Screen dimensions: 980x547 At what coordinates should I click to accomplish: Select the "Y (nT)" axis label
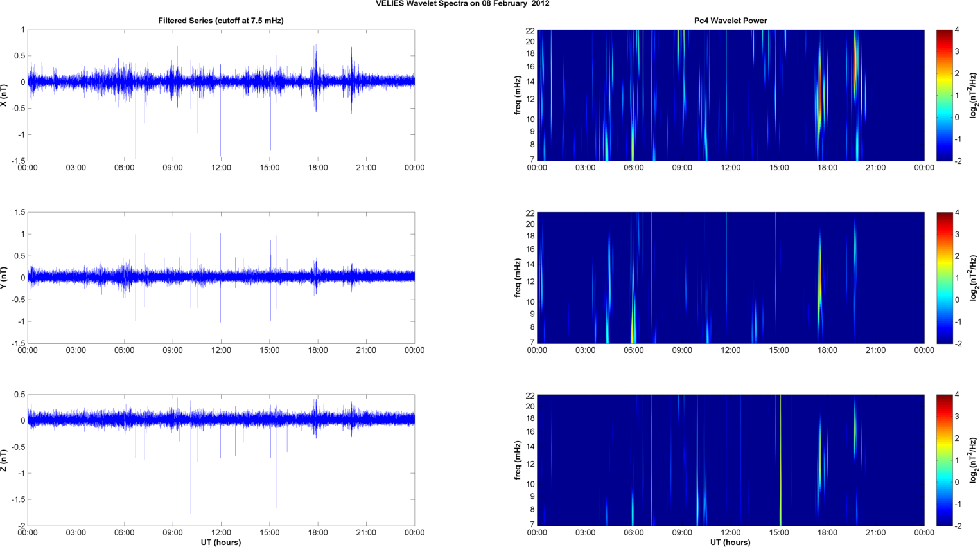(x=4, y=277)
